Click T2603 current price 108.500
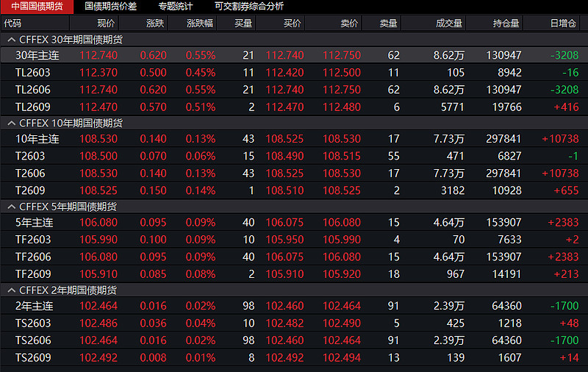 pyautogui.click(x=98, y=156)
